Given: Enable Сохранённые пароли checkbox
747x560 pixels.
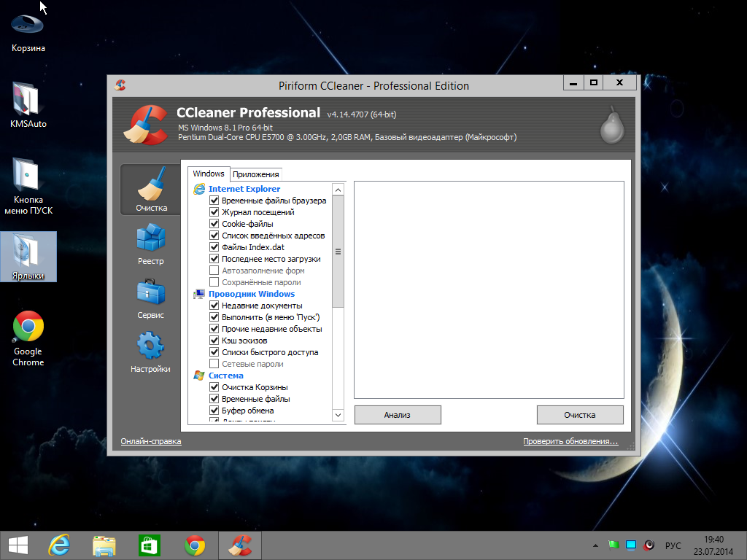Looking at the screenshot, I should [214, 282].
